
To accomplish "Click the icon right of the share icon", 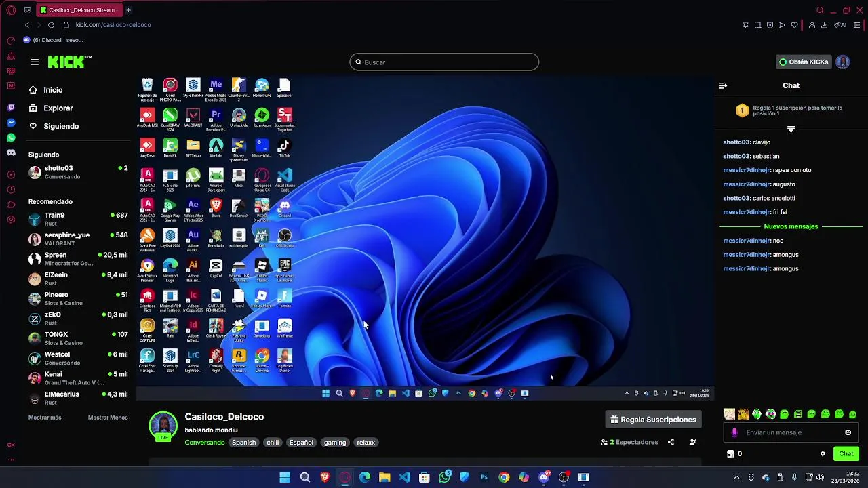I will pos(692,442).
